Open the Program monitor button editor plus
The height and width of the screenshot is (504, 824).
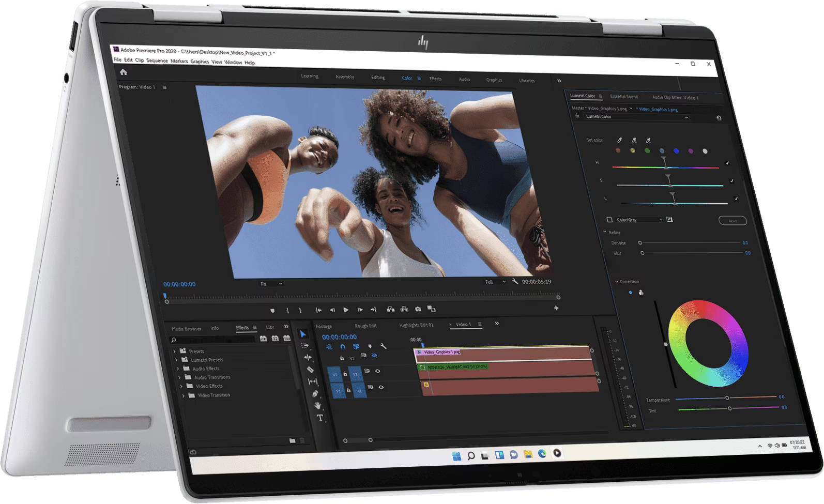556,308
